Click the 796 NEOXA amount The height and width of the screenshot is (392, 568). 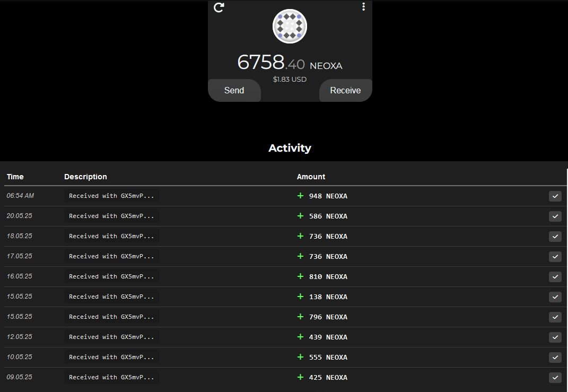[x=328, y=317]
